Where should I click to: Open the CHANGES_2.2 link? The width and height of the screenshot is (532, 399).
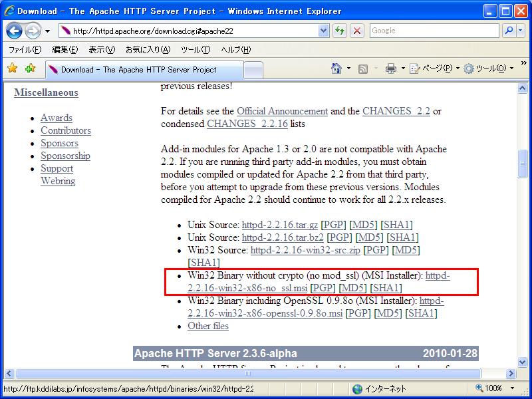[396, 111]
